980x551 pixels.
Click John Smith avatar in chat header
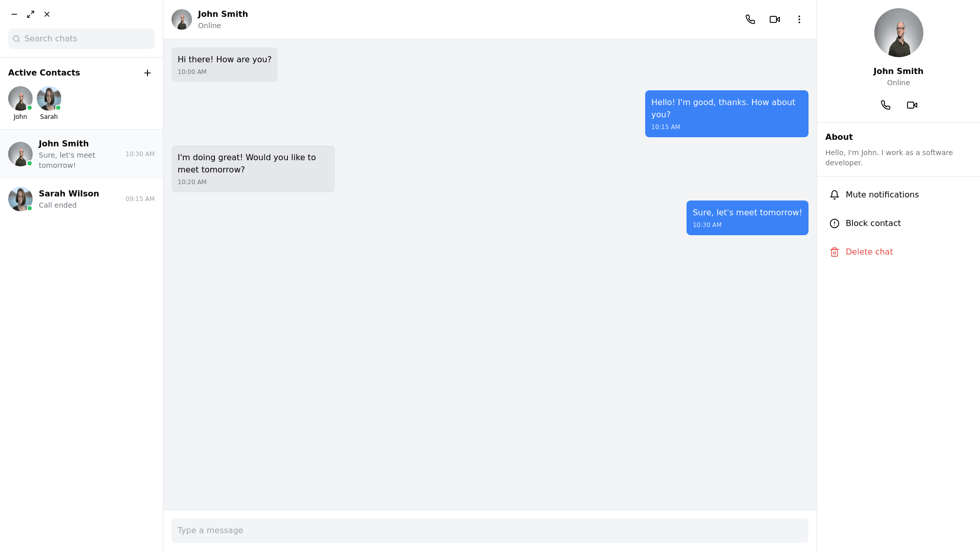pyautogui.click(x=182, y=19)
